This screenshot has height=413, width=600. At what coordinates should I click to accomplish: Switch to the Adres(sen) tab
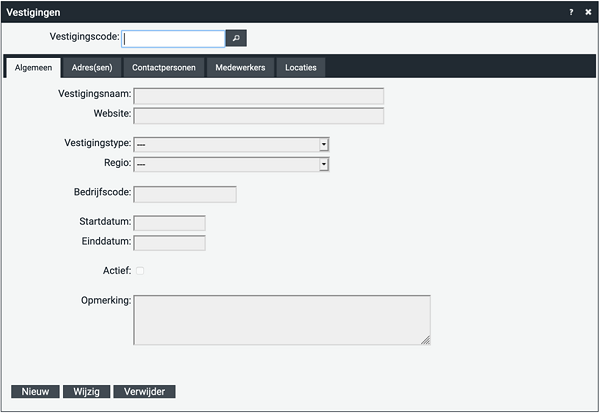point(92,68)
